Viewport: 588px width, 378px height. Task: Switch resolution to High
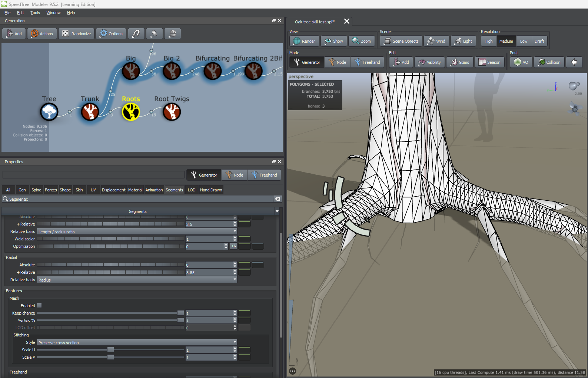coord(489,41)
